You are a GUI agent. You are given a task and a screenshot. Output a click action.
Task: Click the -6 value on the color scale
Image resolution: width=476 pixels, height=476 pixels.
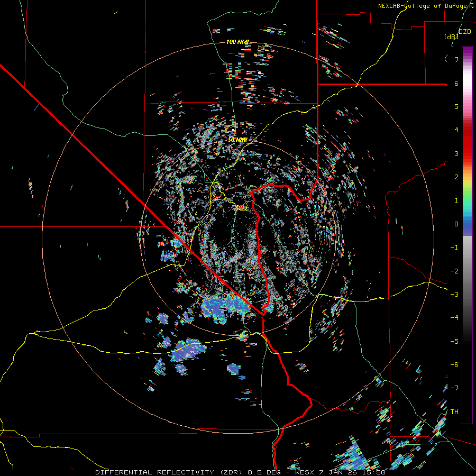(454, 365)
